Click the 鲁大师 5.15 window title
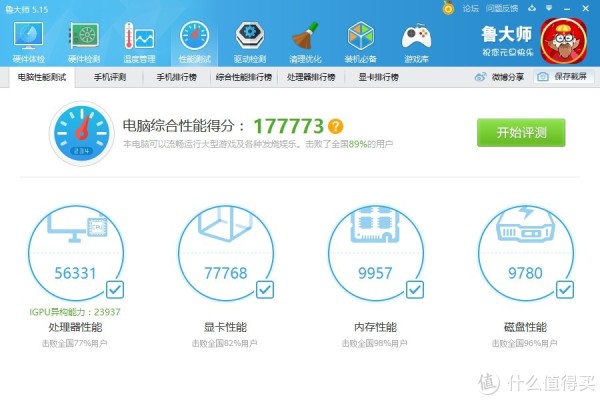The image size is (600, 400). (27, 9)
